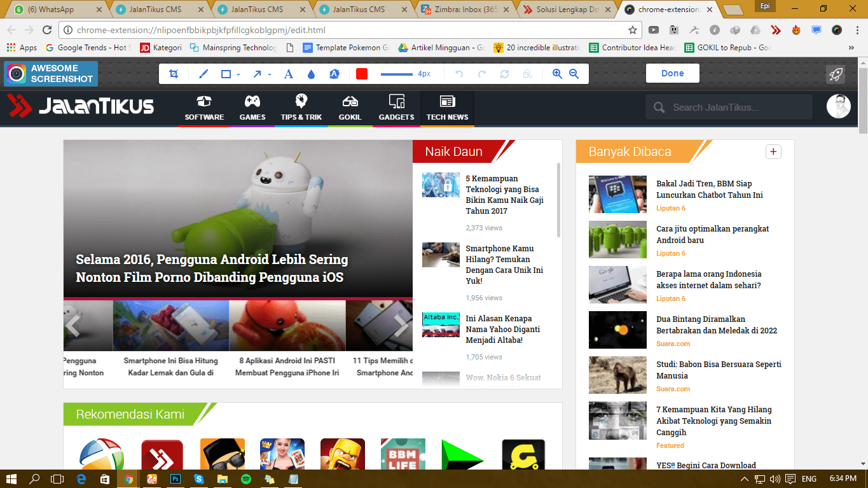Click the Google Drive extension icon

755,30
